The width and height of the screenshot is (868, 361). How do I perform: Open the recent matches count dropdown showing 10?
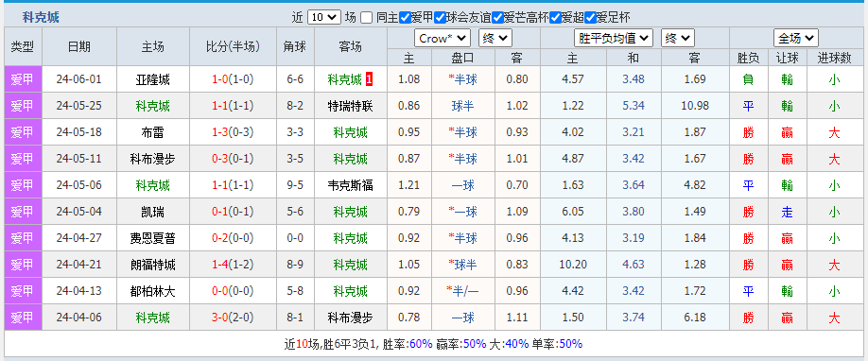pyautogui.click(x=323, y=17)
